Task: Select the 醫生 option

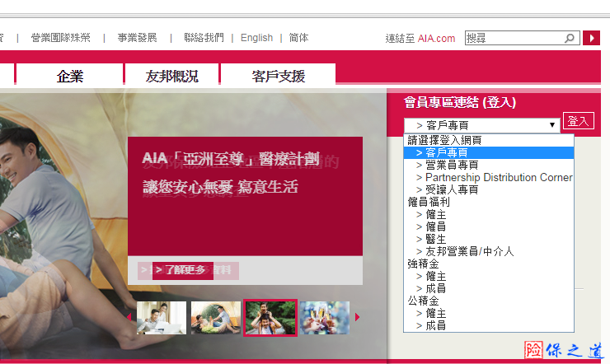Action: click(x=489, y=239)
